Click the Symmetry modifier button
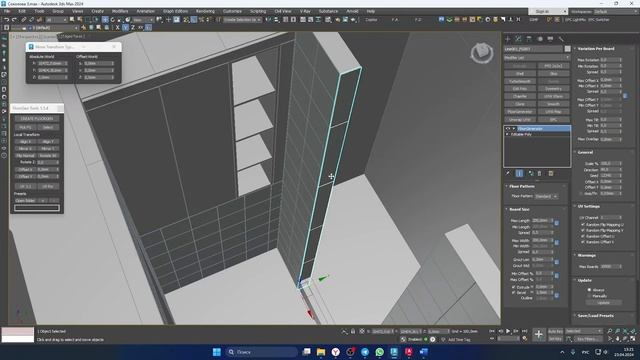The height and width of the screenshot is (360, 640). point(553,89)
